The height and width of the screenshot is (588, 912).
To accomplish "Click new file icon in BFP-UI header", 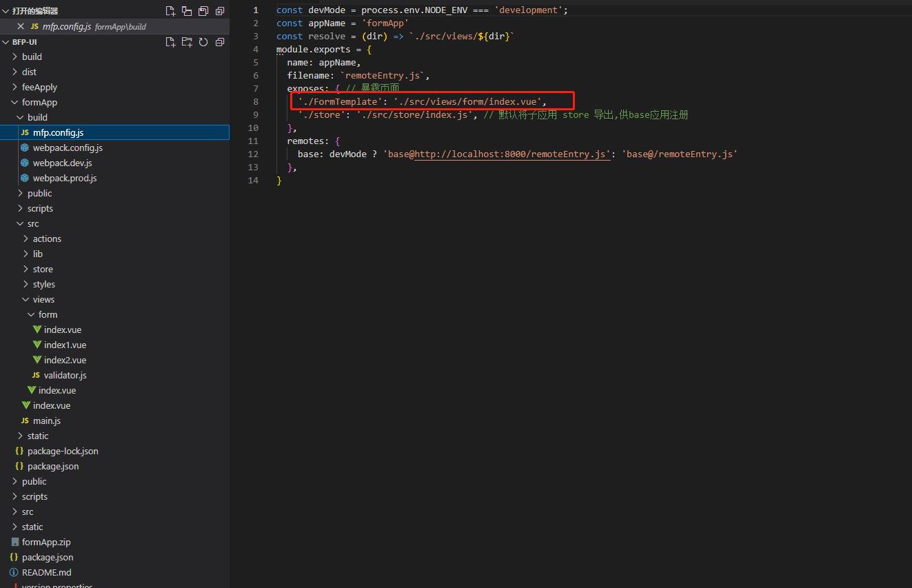I will (170, 42).
